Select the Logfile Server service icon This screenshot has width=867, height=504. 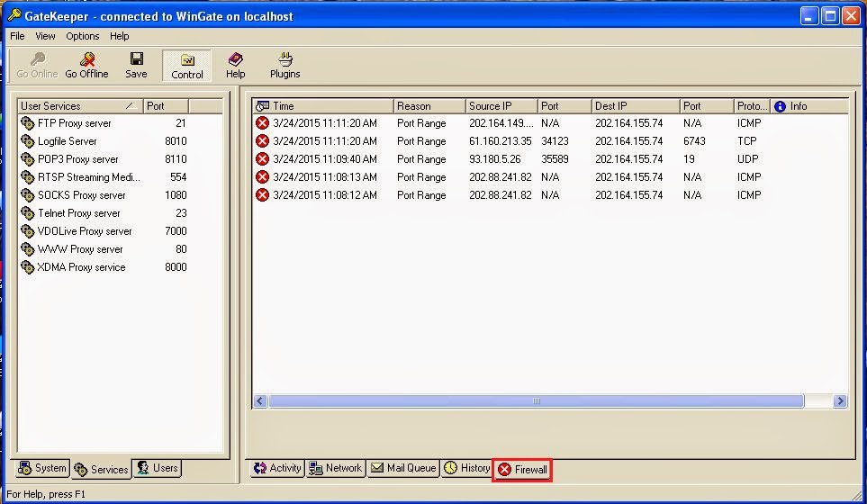(28, 141)
